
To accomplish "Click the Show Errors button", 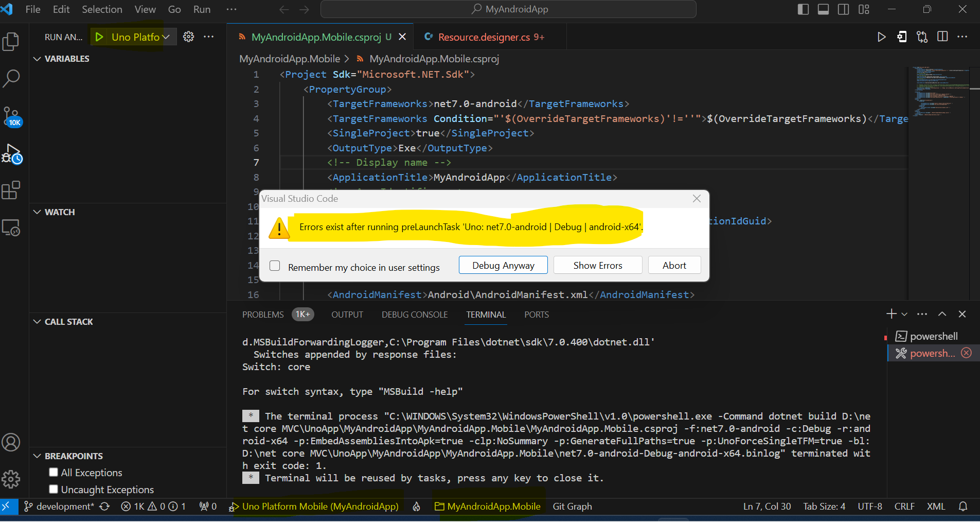I will pos(597,265).
